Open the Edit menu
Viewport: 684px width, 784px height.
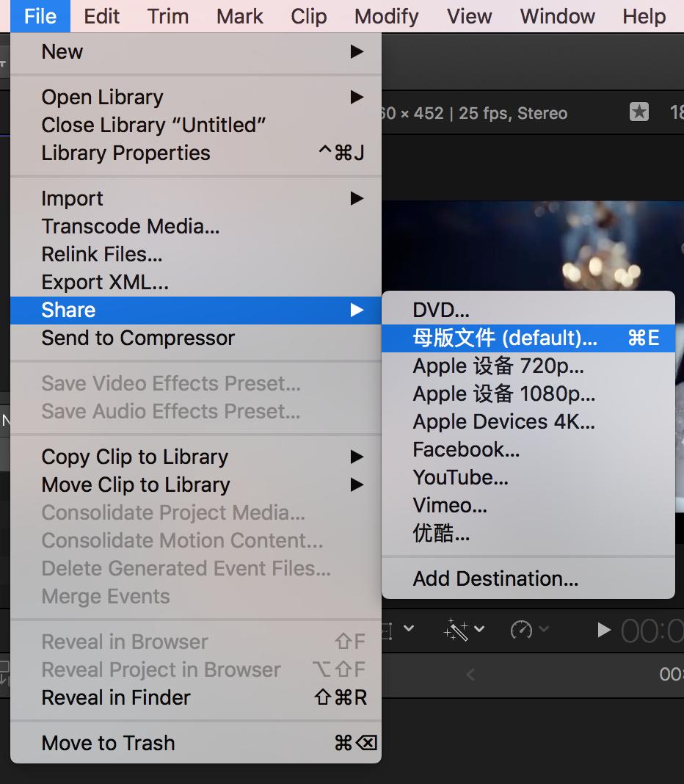coord(101,16)
